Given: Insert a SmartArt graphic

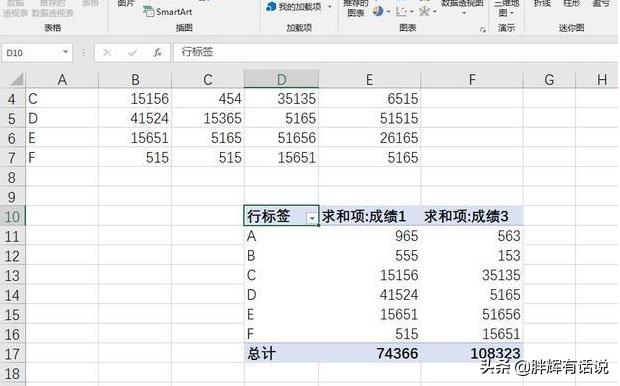Looking at the screenshot, I should pyautogui.click(x=168, y=11).
